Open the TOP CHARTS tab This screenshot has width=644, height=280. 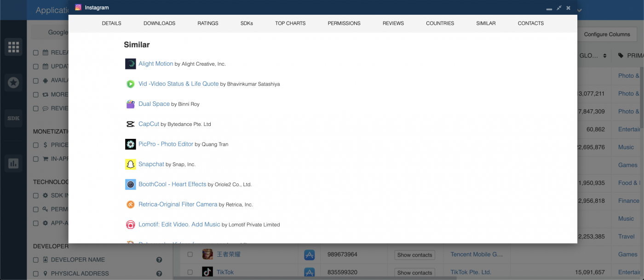point(290,23)
